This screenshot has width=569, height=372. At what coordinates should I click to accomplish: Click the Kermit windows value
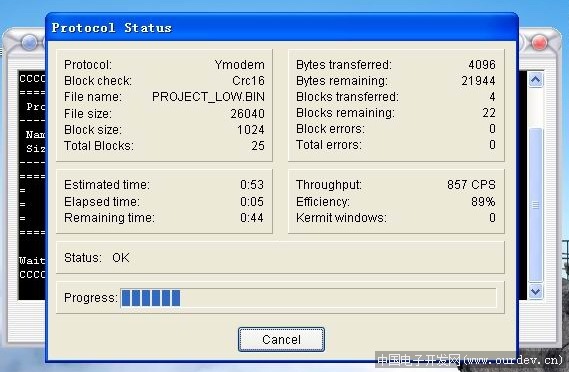click(492, 218)
